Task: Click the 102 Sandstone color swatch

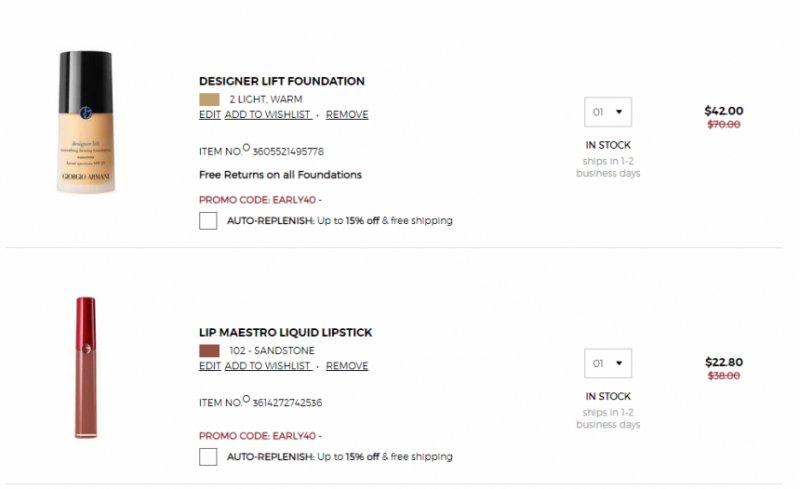Action: click(x=209, y=351)
